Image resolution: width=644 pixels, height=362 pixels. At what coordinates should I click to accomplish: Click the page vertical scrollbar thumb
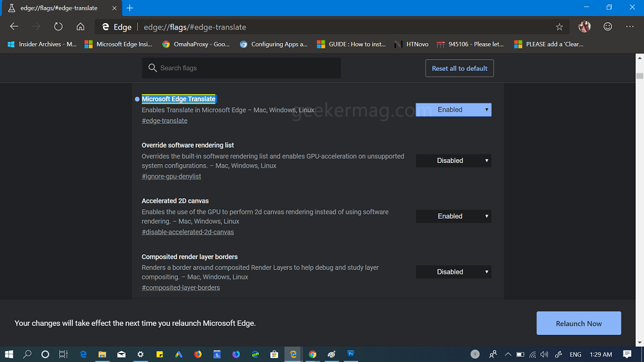click(x=639, y=75)
